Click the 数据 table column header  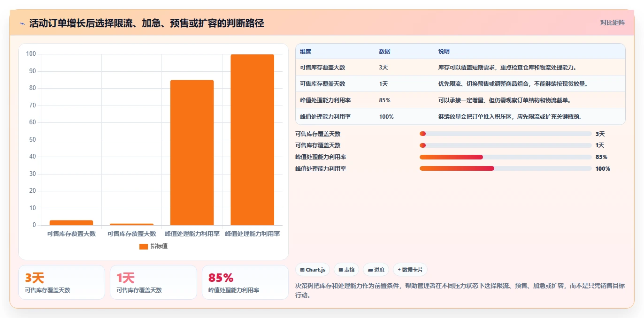(x=384, y=52)
